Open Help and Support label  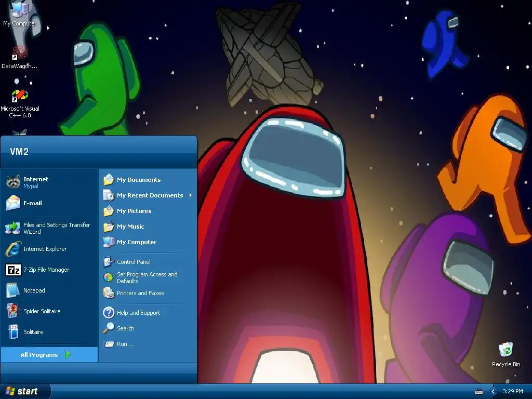coord(138,312)
